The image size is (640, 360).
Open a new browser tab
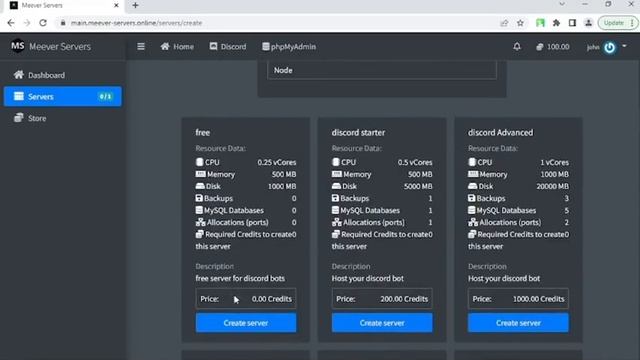[136, 5]
